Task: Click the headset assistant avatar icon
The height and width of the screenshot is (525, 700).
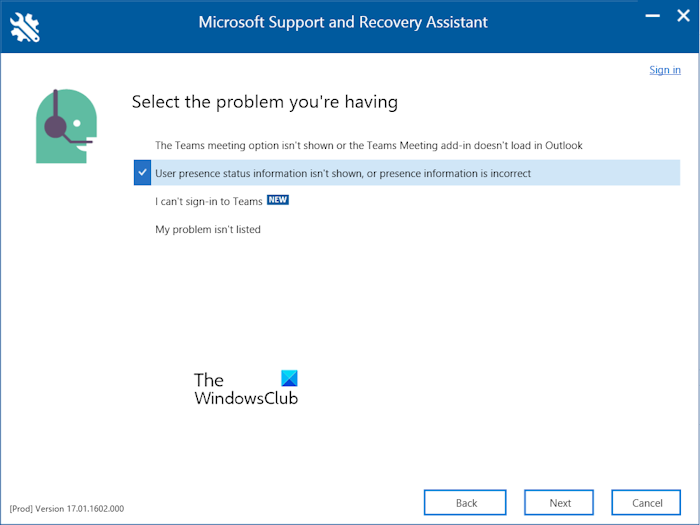Action: [66, 125]
